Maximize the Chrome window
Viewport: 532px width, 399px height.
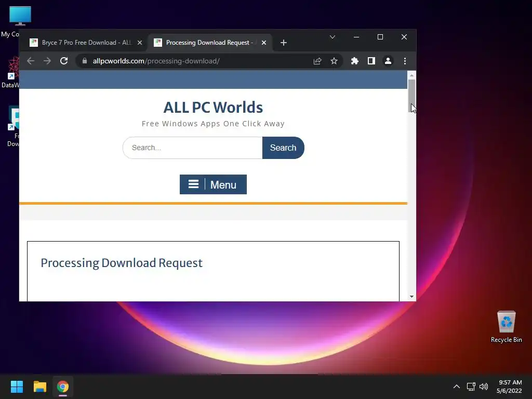tap(380, 37)
